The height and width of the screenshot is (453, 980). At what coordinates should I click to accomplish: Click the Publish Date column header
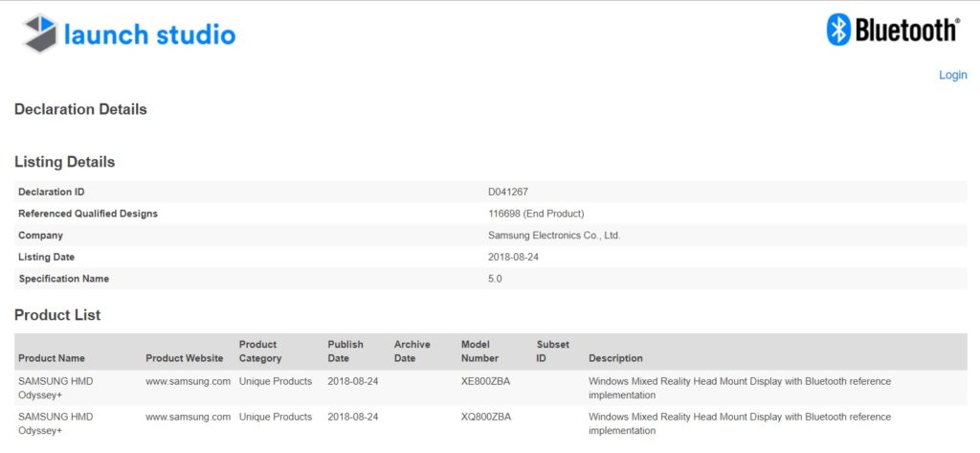coord(345,351)
